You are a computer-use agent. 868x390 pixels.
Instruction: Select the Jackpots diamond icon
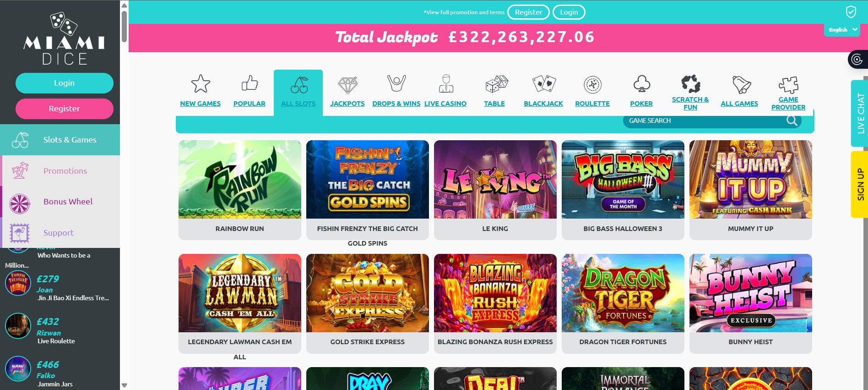[x=347, y=85]
